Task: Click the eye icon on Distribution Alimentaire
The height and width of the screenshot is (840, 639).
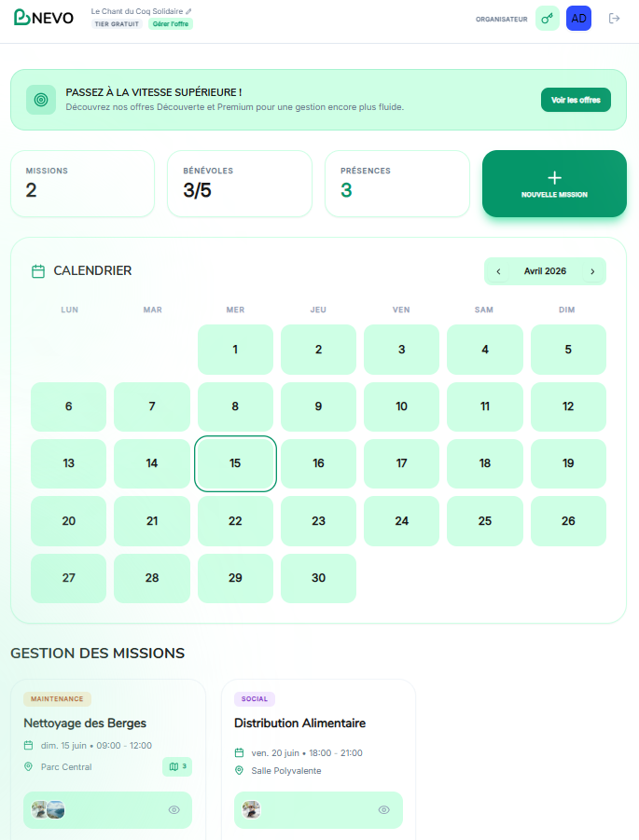Action: point(384,810)
